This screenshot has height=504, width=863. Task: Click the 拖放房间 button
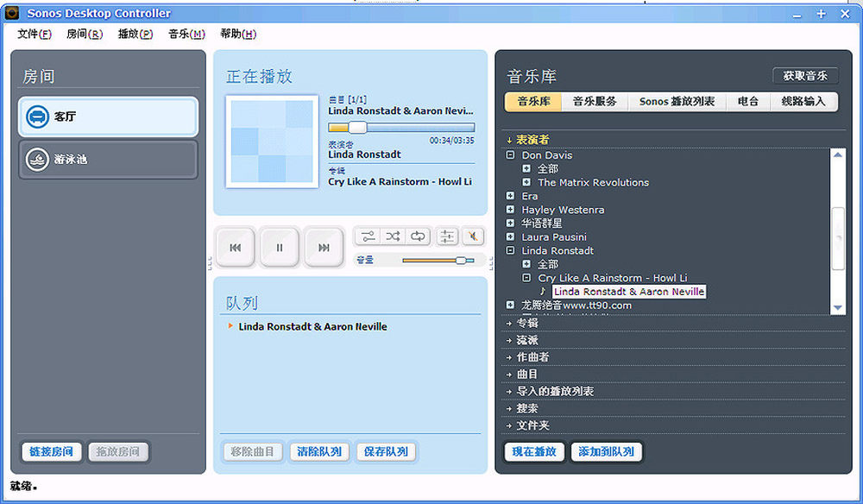point(117,451)
